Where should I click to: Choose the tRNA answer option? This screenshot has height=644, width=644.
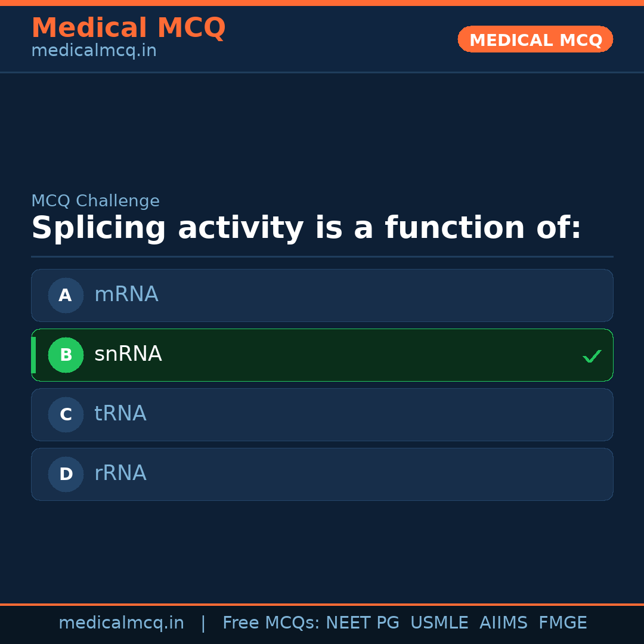pyautogui.click(x=322, y=414)
